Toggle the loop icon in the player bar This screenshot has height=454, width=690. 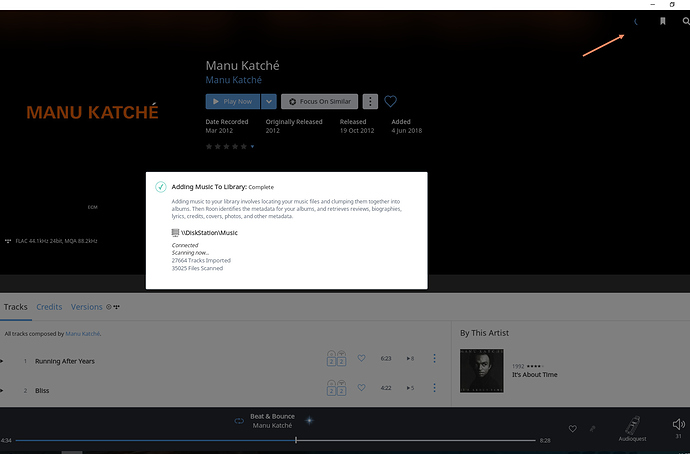pos(239,421)
